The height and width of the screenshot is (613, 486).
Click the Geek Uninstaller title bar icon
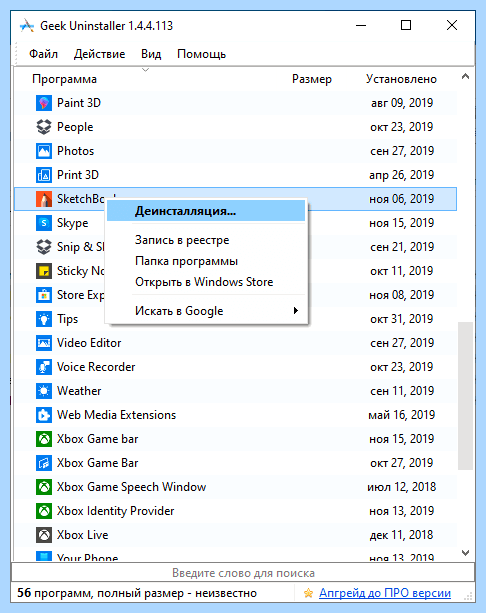coord(27,26)
